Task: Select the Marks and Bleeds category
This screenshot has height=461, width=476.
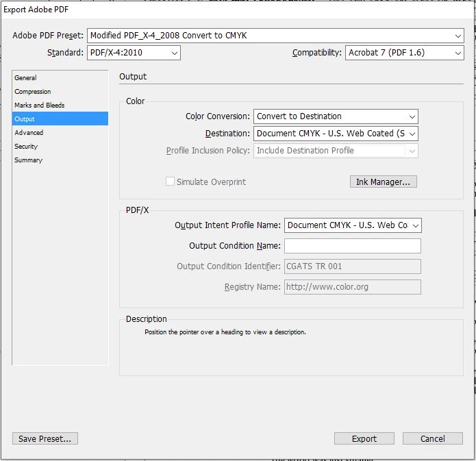Action: click(x=60, y=105)
